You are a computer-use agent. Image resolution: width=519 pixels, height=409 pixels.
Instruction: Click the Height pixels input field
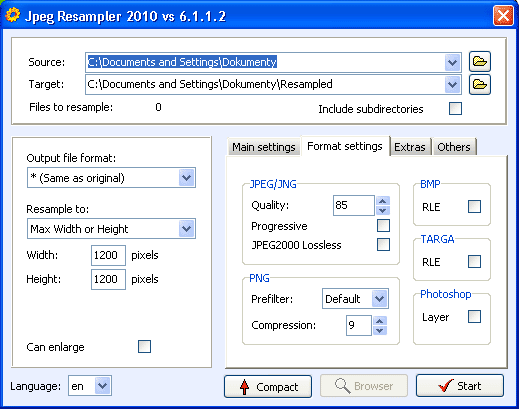[x=108, y=279]
